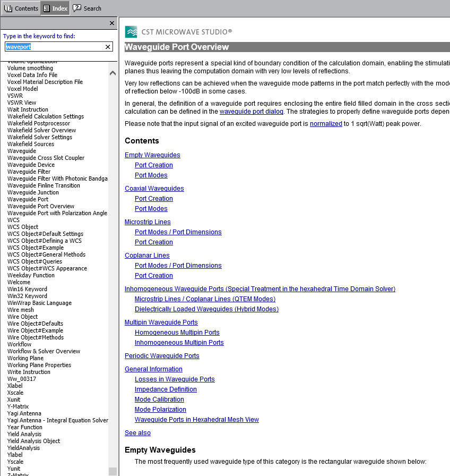
Task: Select index entry Yield Analysis Object
Action: coord(33,441)
